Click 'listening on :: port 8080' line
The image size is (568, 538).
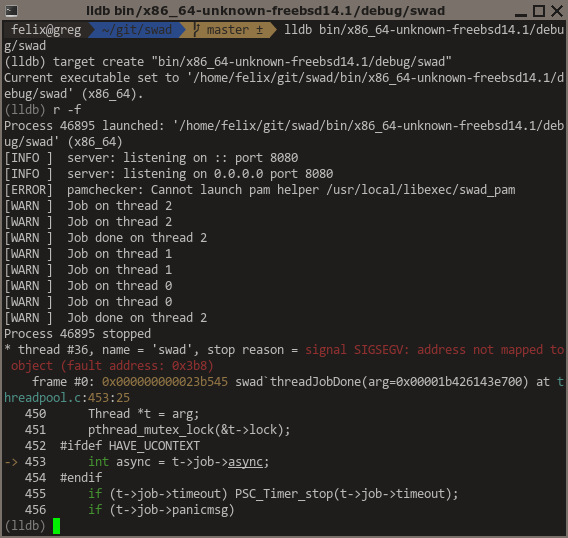click(151, 158)
